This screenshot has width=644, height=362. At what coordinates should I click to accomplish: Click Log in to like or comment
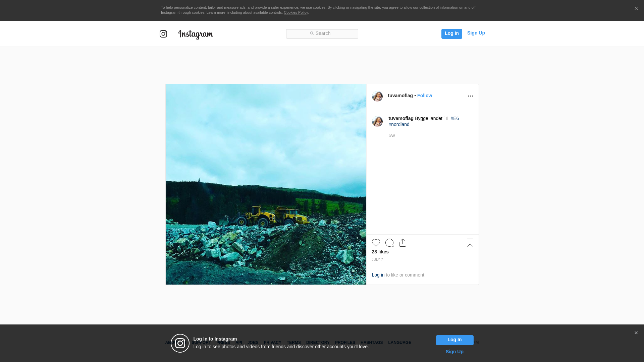click(x=378, y=275)
